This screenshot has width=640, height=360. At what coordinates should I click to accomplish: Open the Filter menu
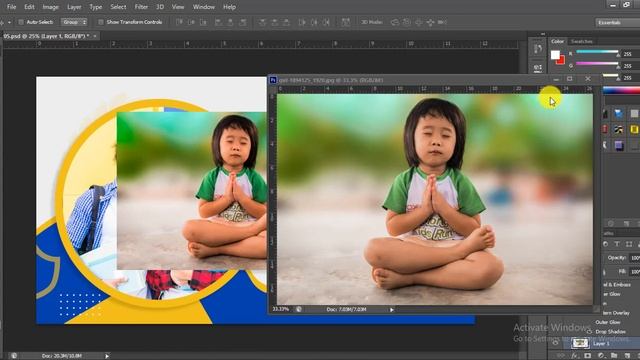click(141, 7)
